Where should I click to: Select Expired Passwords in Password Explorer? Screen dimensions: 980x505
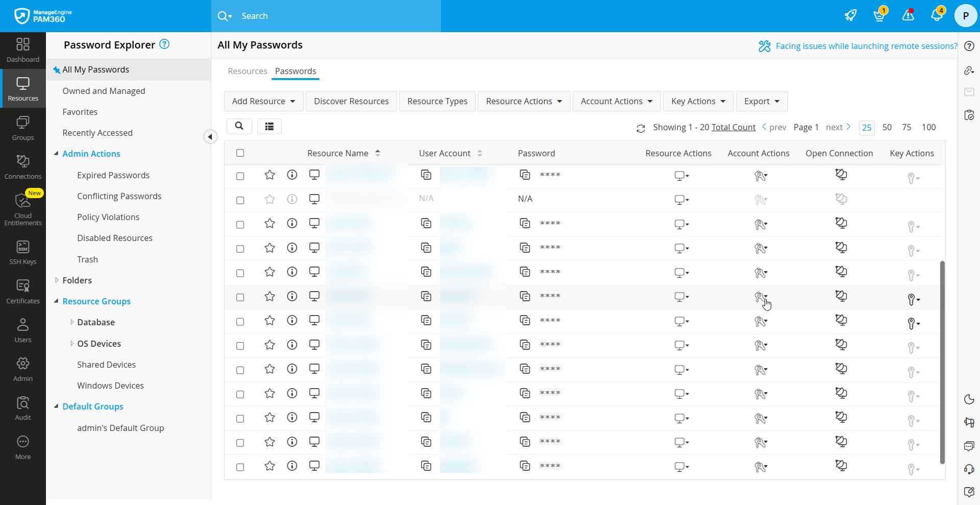click(x=113, y=175)
